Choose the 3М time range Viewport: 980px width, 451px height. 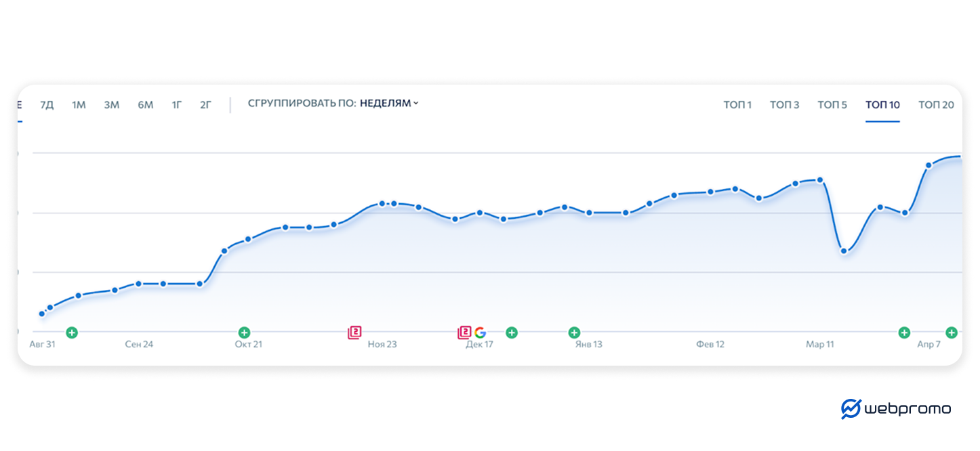[x=112, y=104]
